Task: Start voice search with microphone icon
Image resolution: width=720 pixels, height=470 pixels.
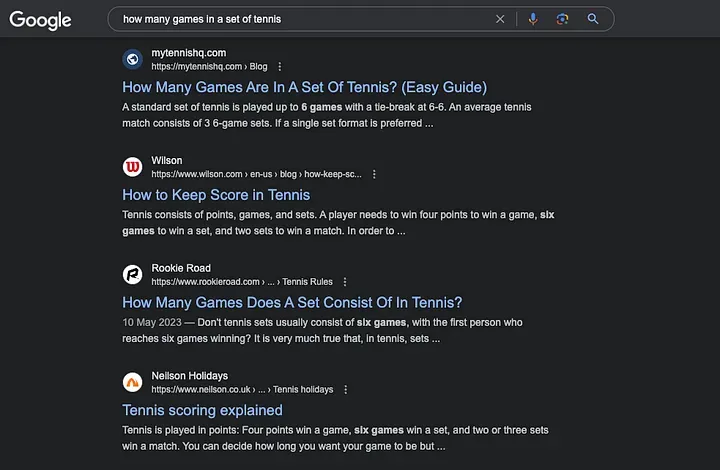Action: click(x=533, y=19)
